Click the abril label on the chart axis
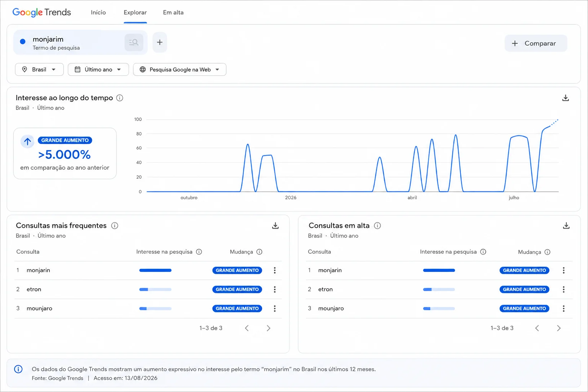Viewport: 588px width, 392px height. coord(412,198)
